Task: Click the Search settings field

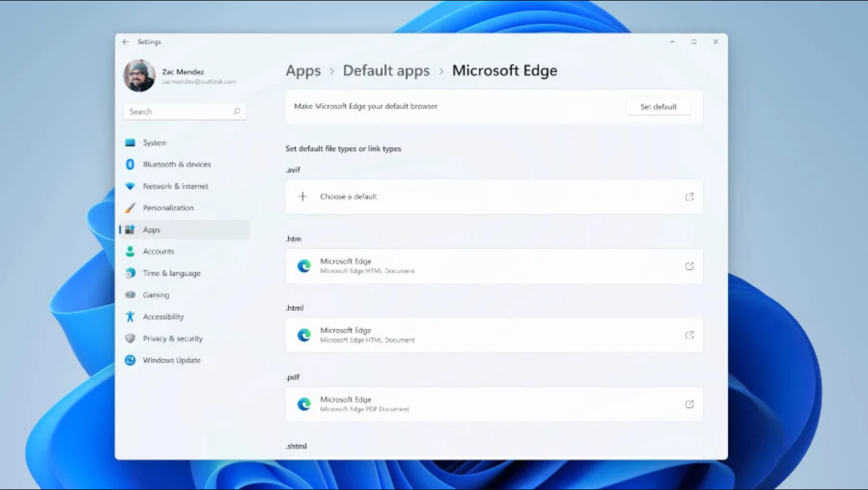Action: coord(184,111)
